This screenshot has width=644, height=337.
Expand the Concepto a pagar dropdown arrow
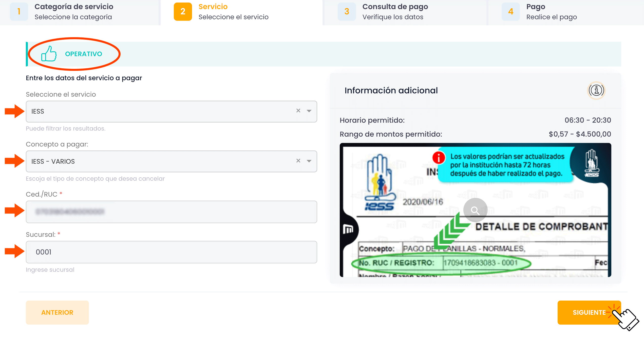point(309,161)
